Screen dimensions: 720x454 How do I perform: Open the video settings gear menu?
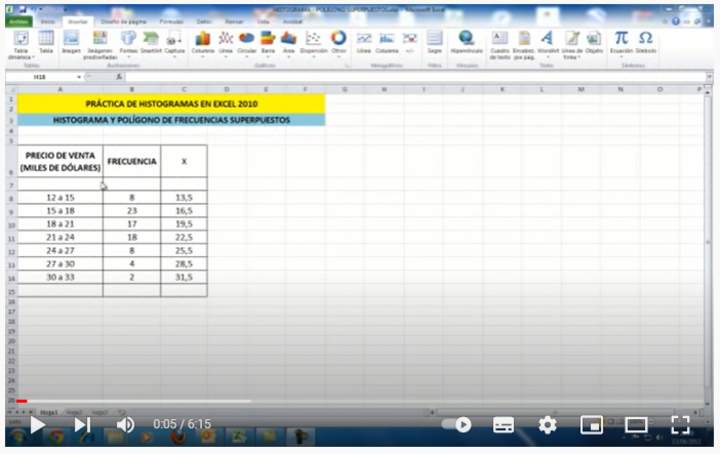tap(547, 424)
